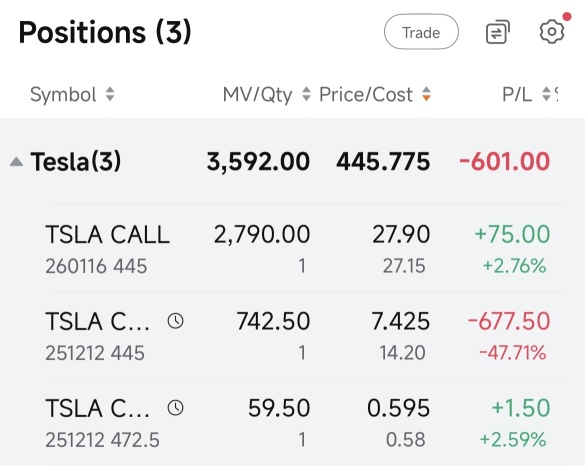The image size is (585, 470).
Task: Tap the -601.00 Tesla total P/L
Action: tap(504, 162)
